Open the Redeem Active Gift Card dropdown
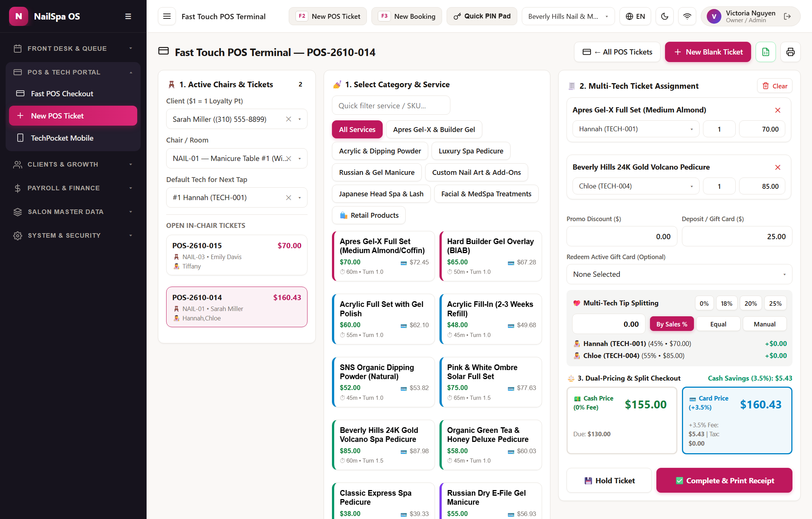Screen dimensions: 812x519 [679, 274]
